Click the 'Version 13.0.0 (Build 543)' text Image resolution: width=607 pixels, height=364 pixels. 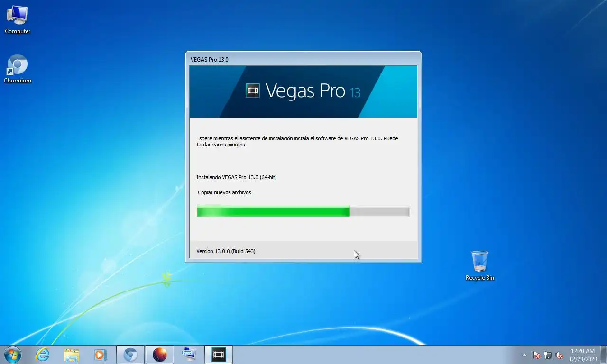(x=226, y=251)
